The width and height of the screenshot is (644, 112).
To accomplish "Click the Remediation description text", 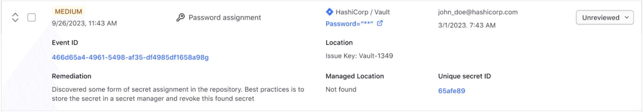I will tap(178, 94).
